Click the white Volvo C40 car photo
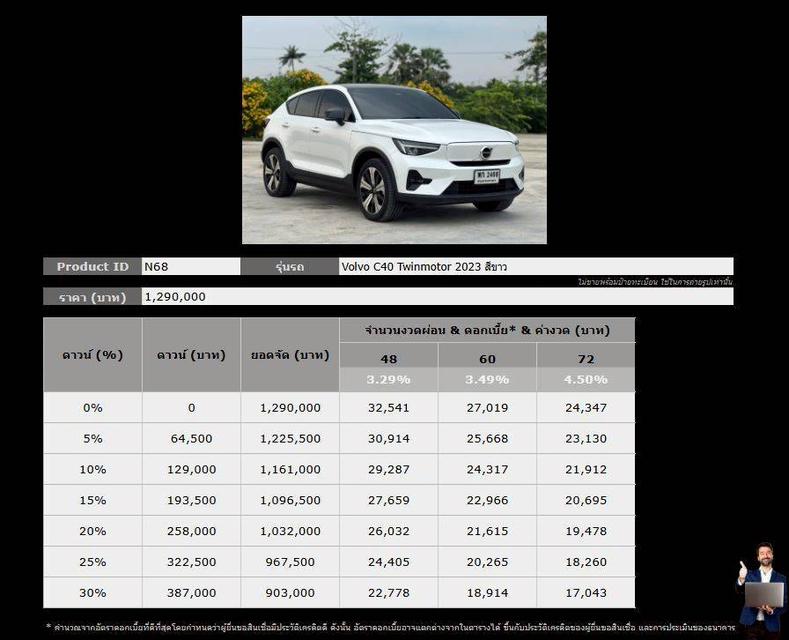The height and width of the screenshot is (640, 789). [394, 130]
